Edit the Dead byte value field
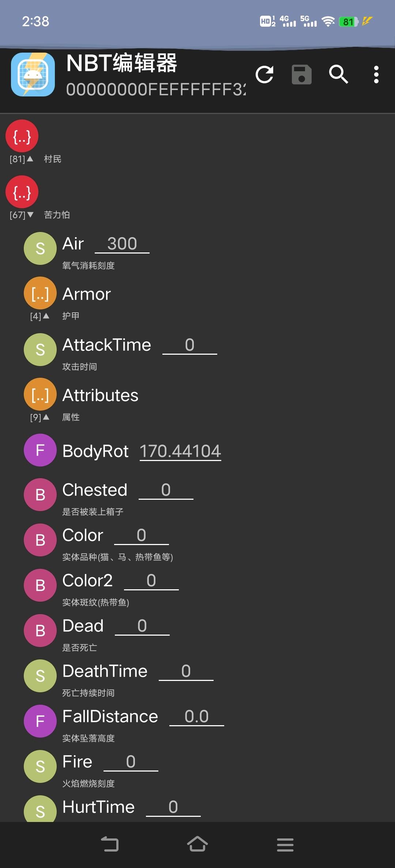Image resolution: width=395 pixels, height=868 pixels. click(x=142, y=626)
